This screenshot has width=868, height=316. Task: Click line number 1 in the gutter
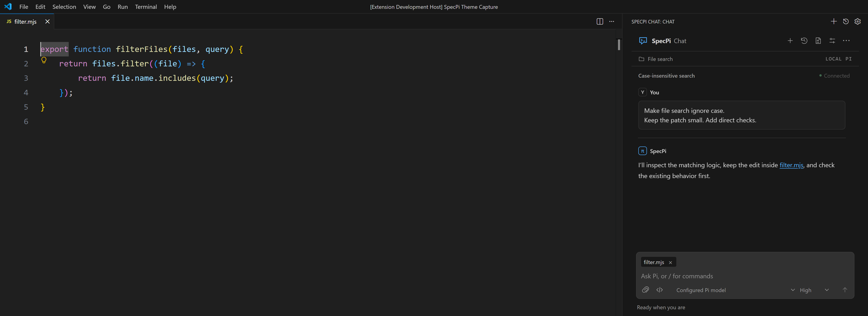tap(26, 49)
